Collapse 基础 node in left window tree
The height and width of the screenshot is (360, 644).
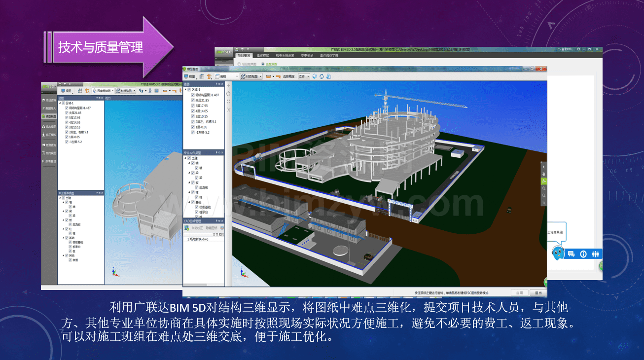click(x=64, y=238)
